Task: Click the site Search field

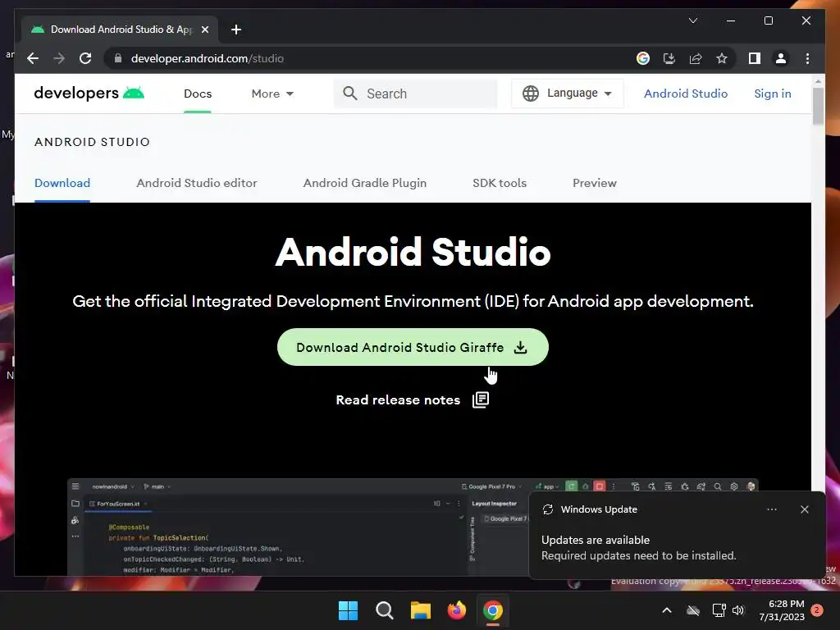Action: coord(415,94)
